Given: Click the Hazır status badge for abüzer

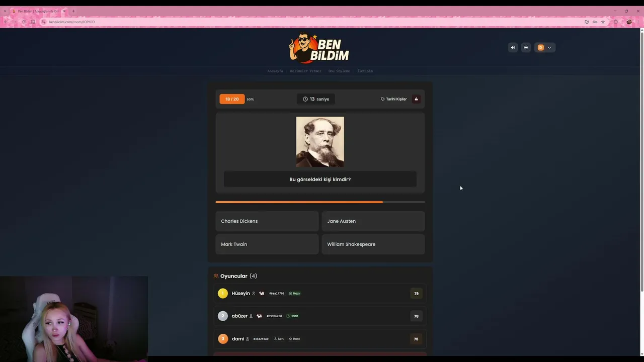Looking at the screenshot, I should [292, 316].
